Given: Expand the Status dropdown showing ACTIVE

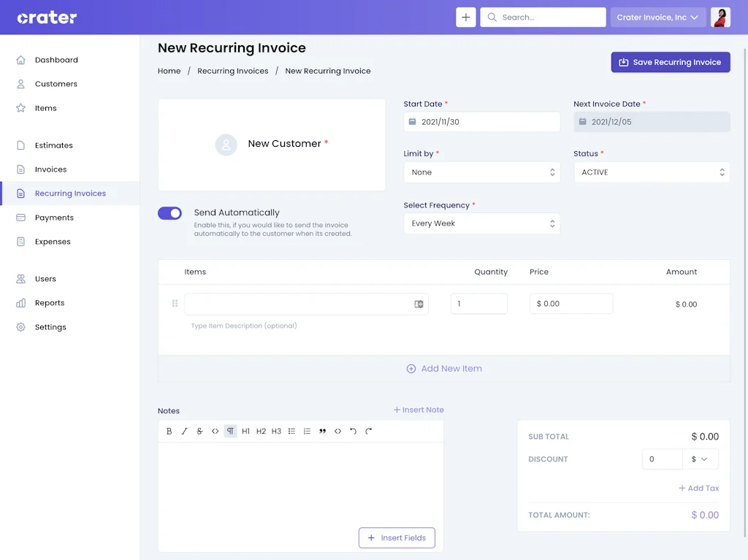Looking at the screenshot, I should (652, 172).
